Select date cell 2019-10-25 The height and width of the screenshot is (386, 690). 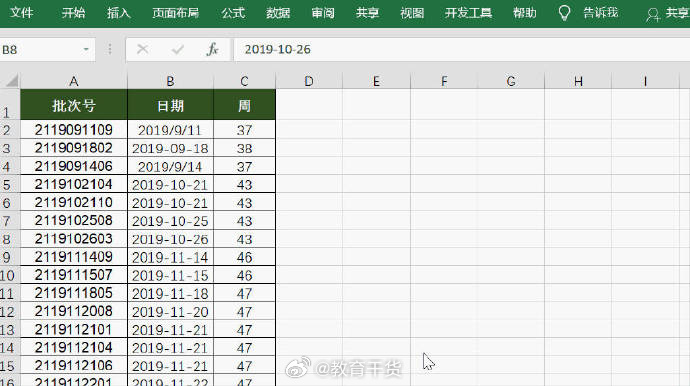coord(170,220)
